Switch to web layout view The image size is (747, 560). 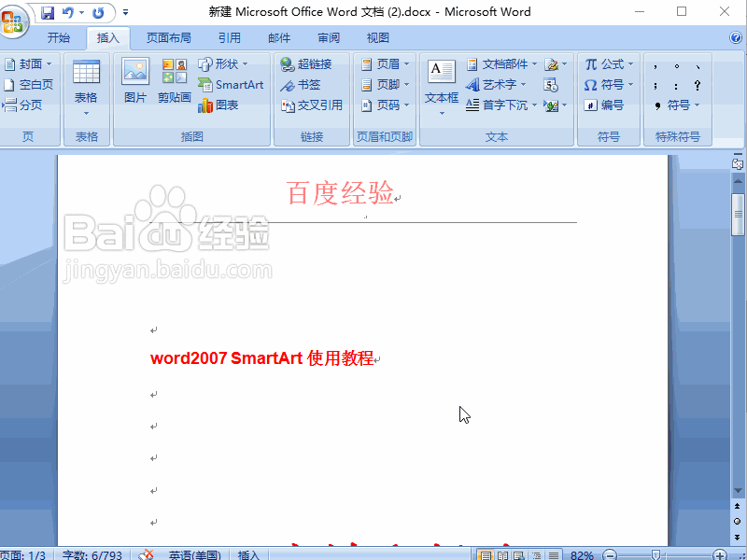click(x=519, y=555)
